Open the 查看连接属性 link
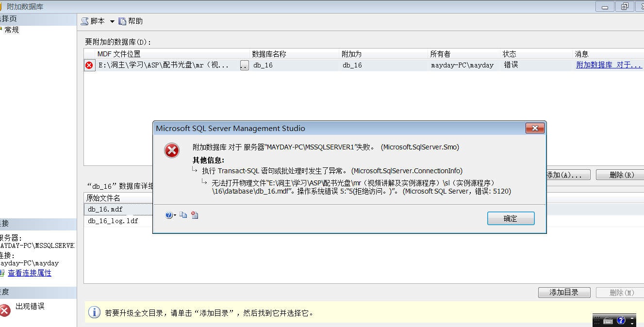 30,273
